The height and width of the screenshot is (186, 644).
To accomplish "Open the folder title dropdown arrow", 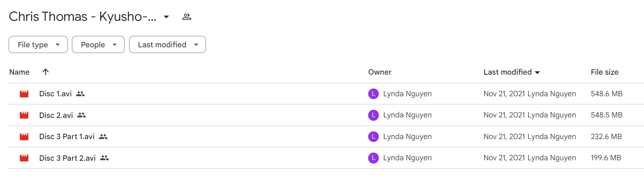I will pos(166,17).
